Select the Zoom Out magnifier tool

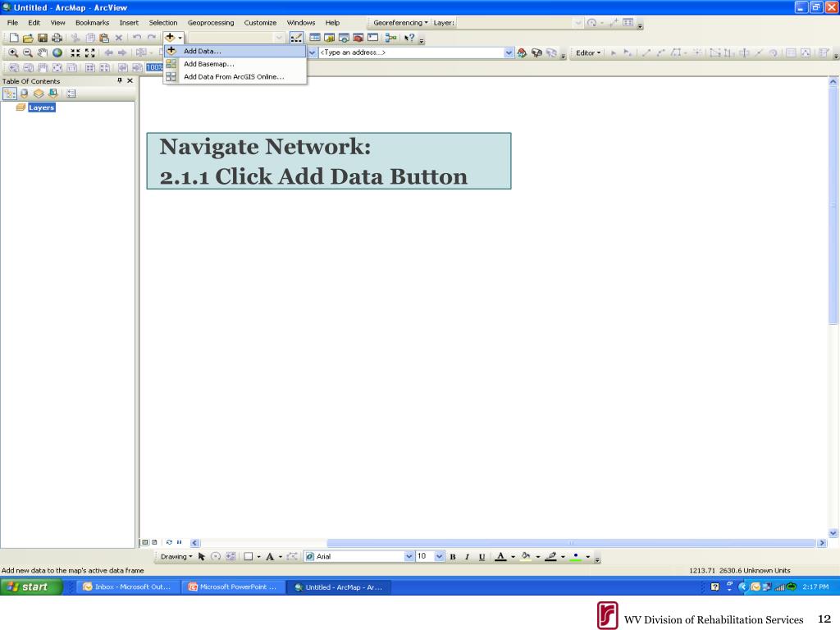[x=28, y=52]
